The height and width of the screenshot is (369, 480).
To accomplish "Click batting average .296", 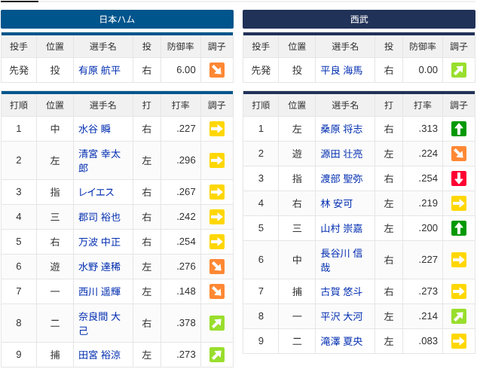I will point(186,160).
